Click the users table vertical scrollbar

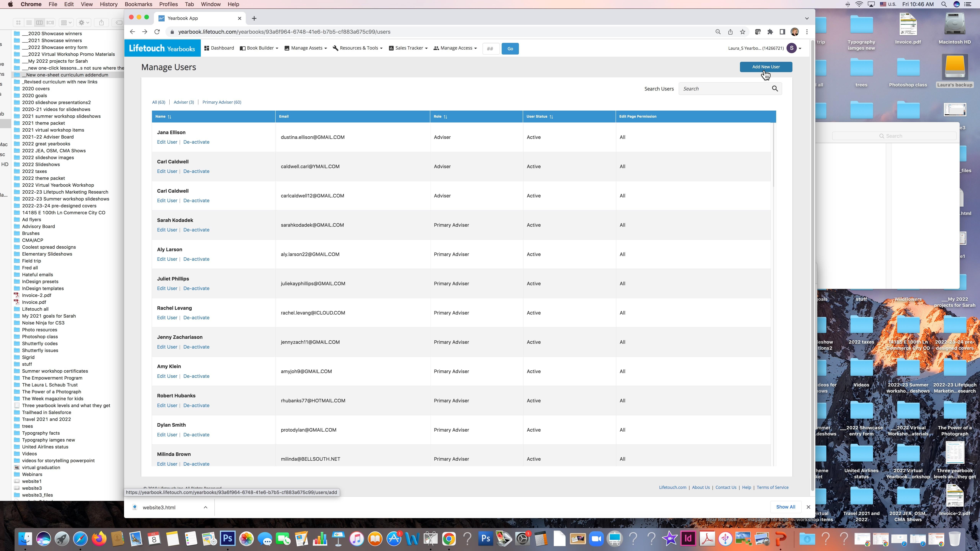pos(773,154)
